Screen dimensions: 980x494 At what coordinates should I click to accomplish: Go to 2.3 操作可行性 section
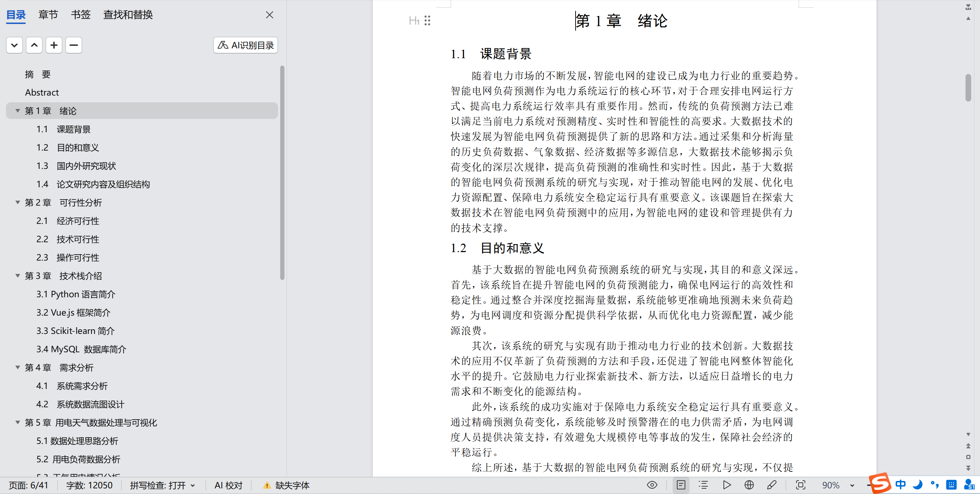[x=68, y=258]
